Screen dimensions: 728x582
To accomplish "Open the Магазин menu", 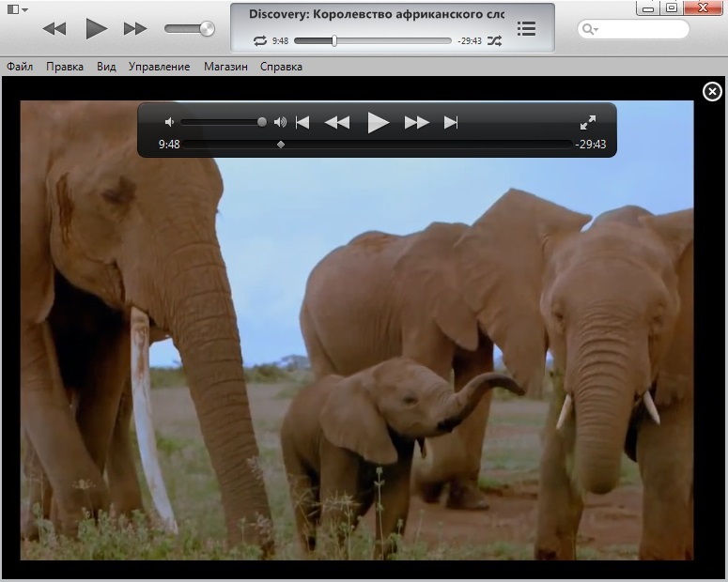I will coord(225,67).
